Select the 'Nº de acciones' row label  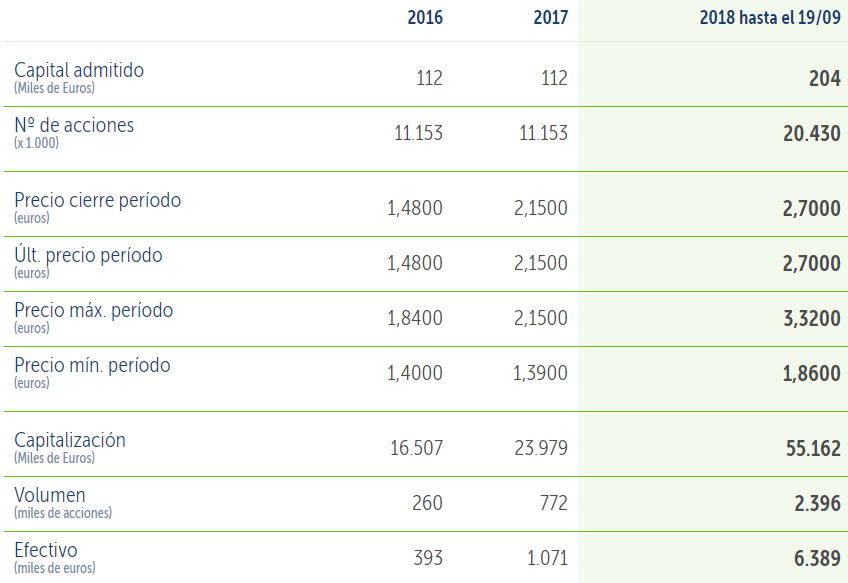74,125
